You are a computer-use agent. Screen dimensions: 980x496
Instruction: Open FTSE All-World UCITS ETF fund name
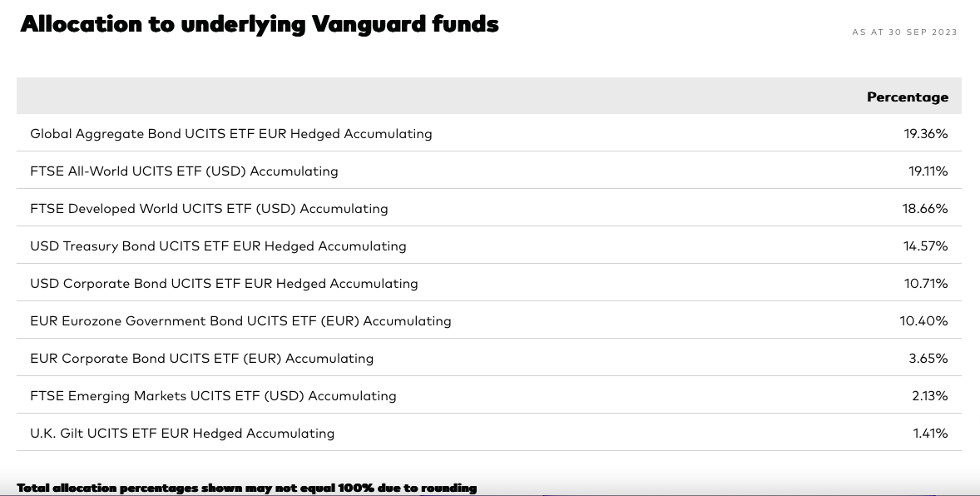point(184,171)
